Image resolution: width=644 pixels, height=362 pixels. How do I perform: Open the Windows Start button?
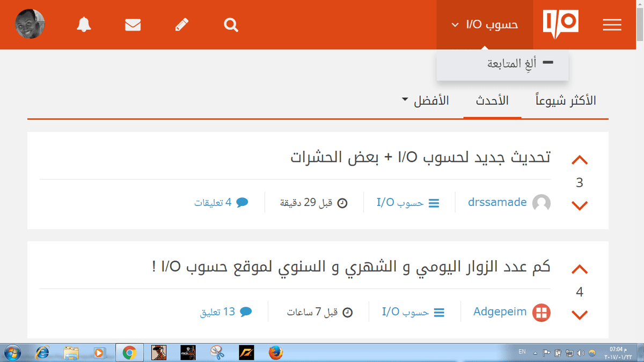pos(12,352)
